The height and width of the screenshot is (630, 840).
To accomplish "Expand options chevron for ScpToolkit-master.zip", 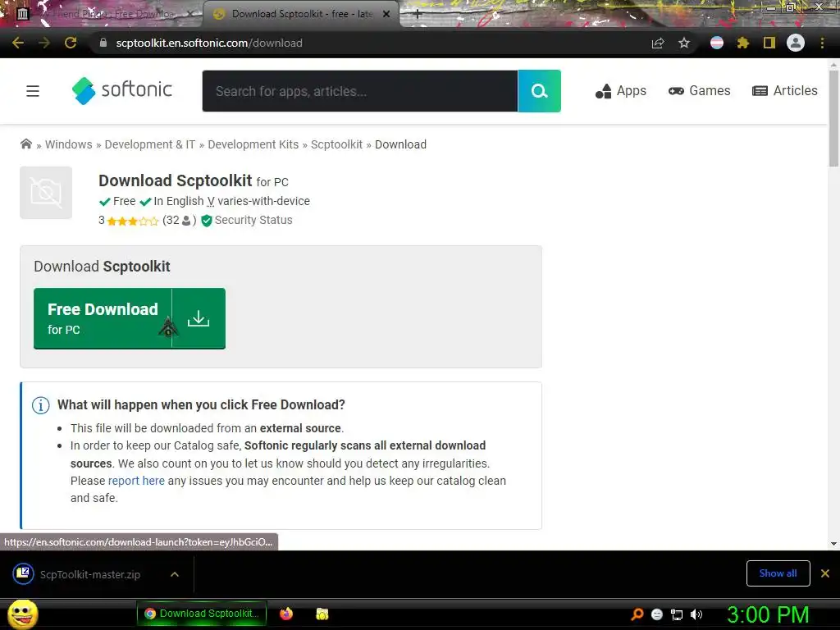I will (175, 574).
